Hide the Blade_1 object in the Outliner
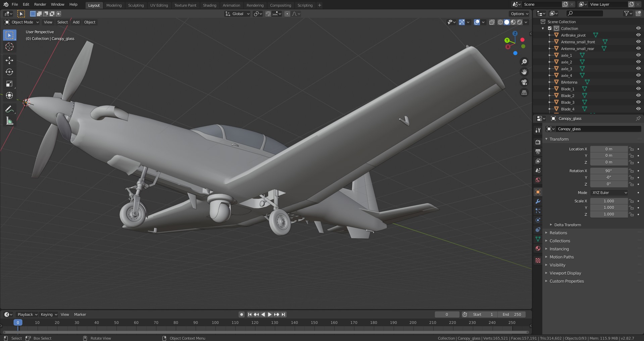The image size is (644, 341). 638,89
